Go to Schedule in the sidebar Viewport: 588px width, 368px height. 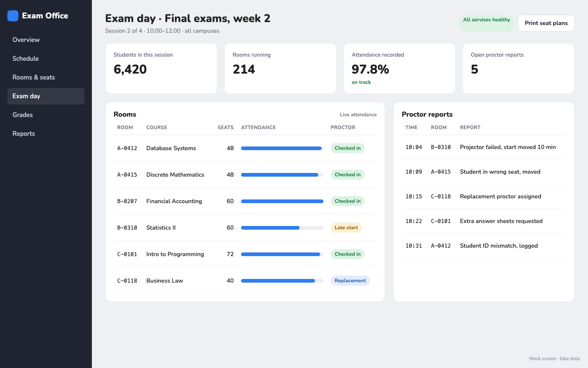(46, 59)
